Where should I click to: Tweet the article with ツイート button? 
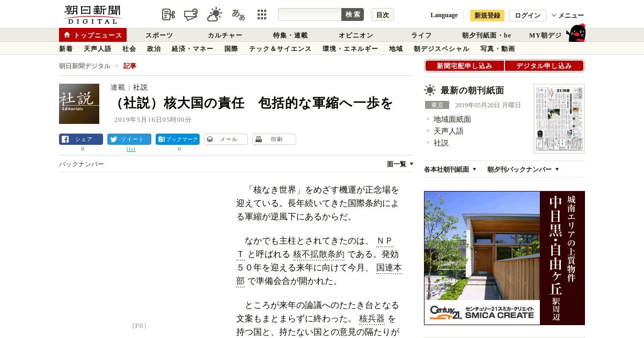129,139
